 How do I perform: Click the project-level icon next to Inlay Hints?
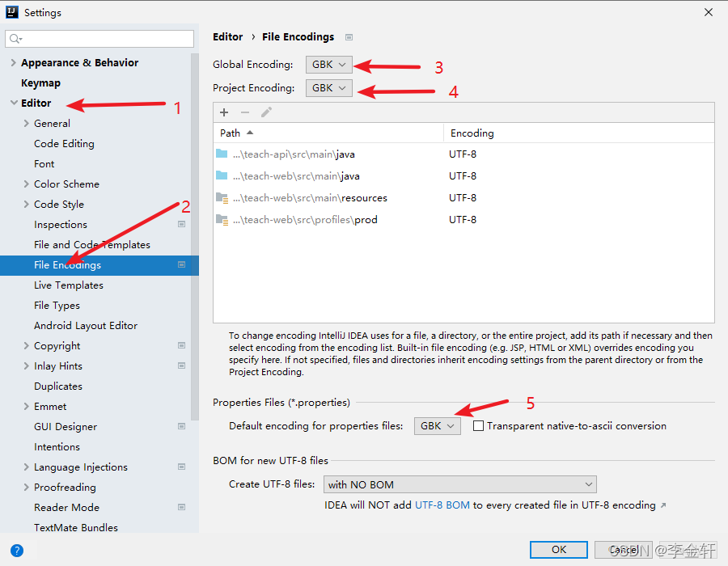[181, 365]
